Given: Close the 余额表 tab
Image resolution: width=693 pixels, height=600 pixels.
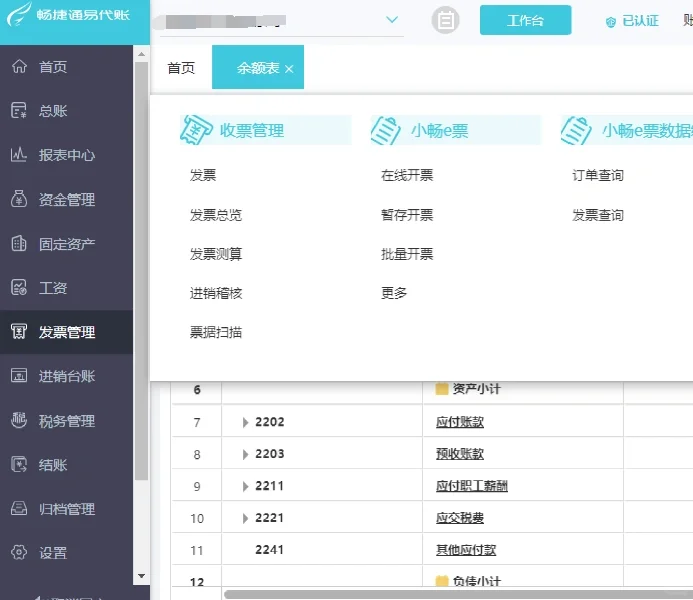Looking at the screenshot, I should tap(289, 69).
